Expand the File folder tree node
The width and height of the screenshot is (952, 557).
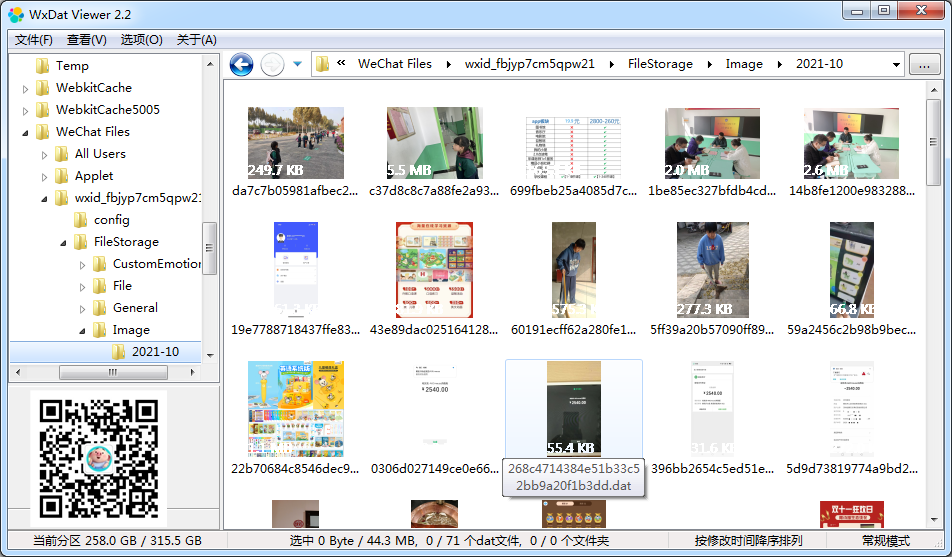point(82,287)
